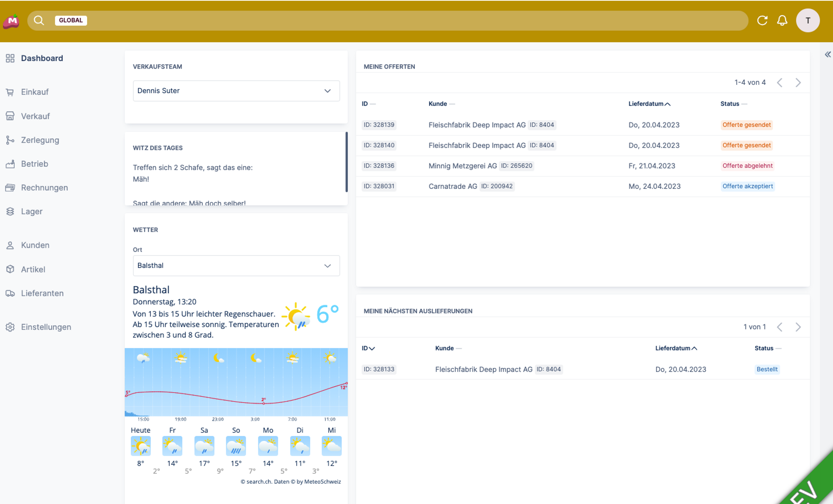Expand the Ort dropdown Balsthal

coord(236,266)
